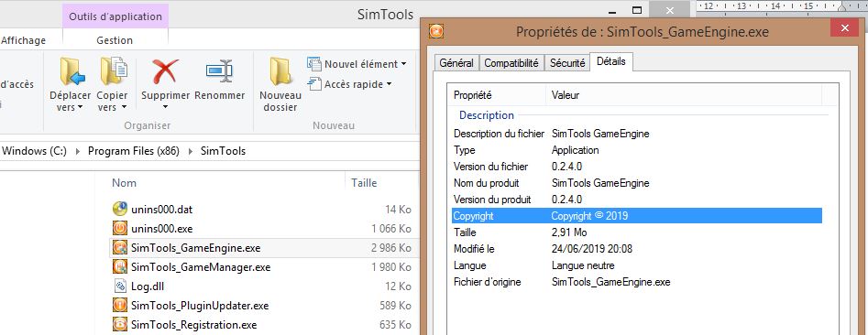This screenshot has height=335, width=868.
Task: Switch to the Général tab
Action: tap(456, 63)
